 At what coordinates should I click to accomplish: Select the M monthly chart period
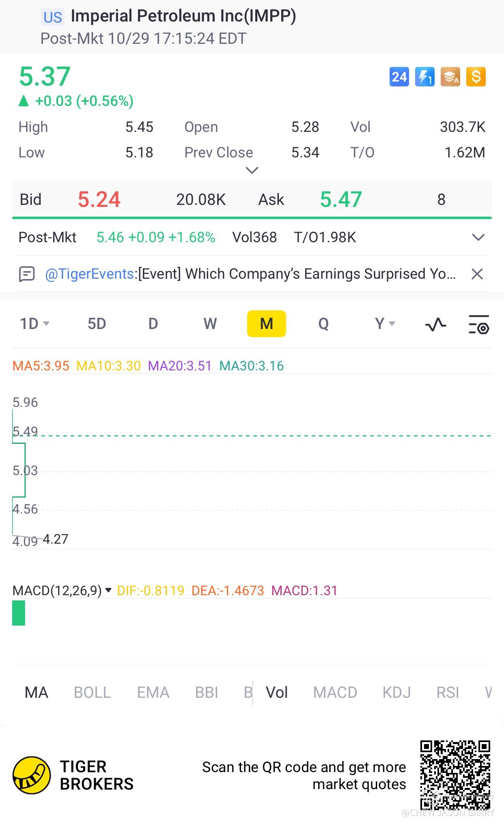pyautogui.click(x=266, y=324)
